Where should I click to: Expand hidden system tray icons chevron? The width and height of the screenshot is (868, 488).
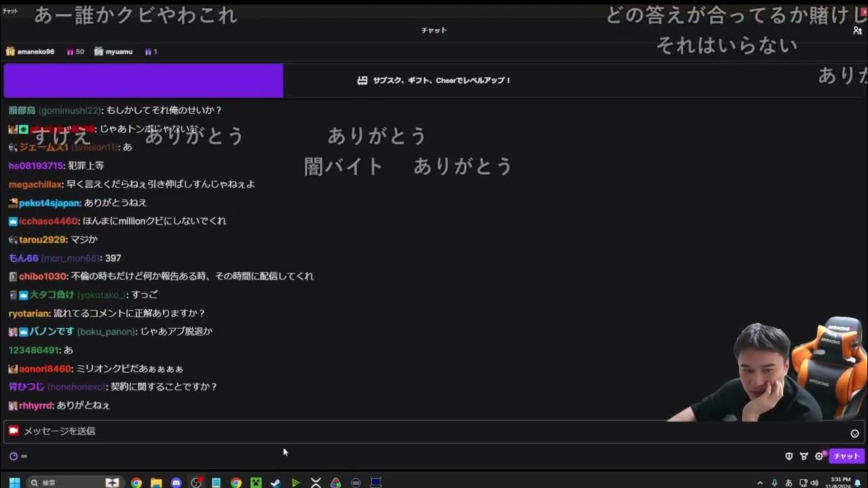[x=760, y=483]
